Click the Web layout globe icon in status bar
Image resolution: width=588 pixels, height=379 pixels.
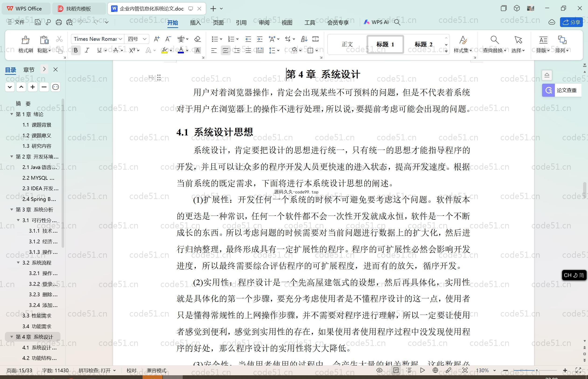pos(435,370)
